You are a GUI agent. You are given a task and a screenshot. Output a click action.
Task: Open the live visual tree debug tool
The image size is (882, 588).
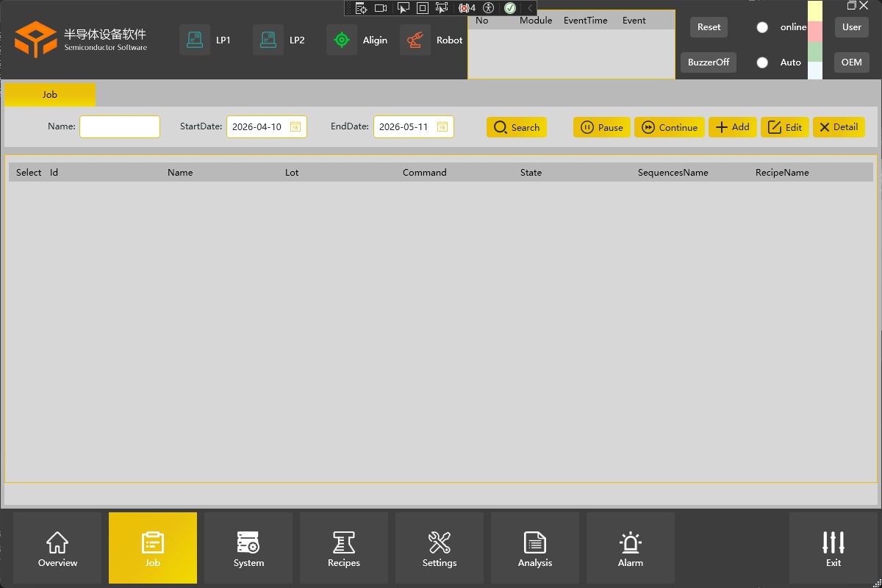[x=361, y=8]
